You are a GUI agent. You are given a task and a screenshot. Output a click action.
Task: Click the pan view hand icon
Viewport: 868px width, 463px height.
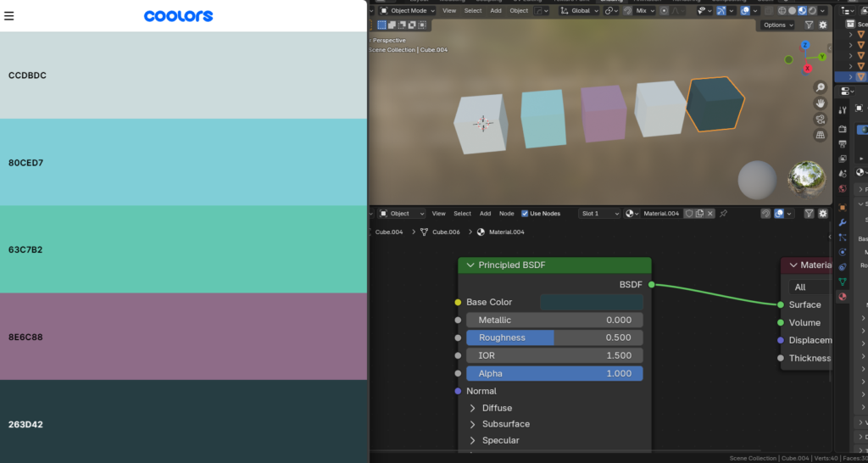click(820, 103)
